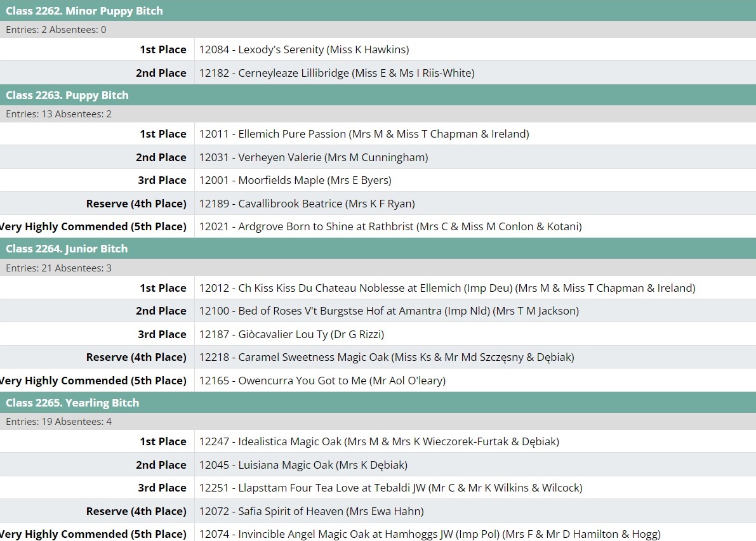The width and height of the screenshot is (756, 541).
Task: Click the Class 2262 Minor Puppy Bitch header
Action: 84,11
